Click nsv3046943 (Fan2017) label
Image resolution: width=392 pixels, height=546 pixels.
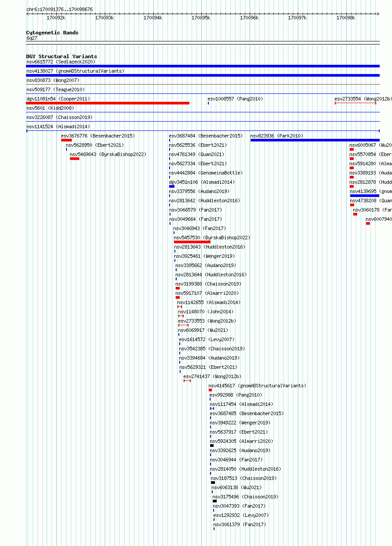coord(200,228)
